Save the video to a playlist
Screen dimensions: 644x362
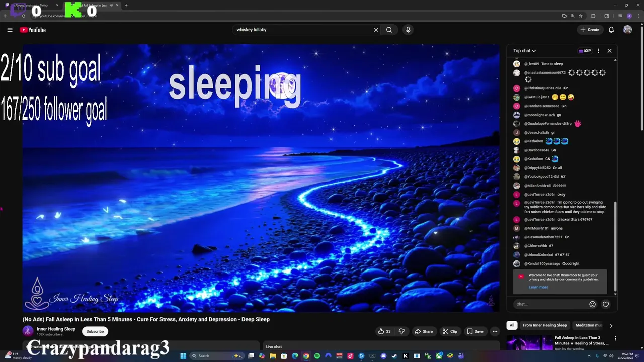[x=475, y=331]
